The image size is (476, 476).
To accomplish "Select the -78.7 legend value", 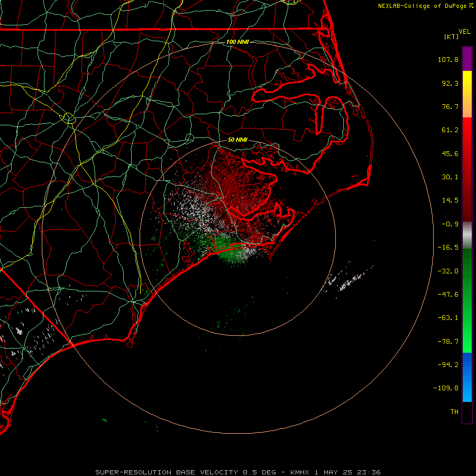I will [x=448, y=342].
